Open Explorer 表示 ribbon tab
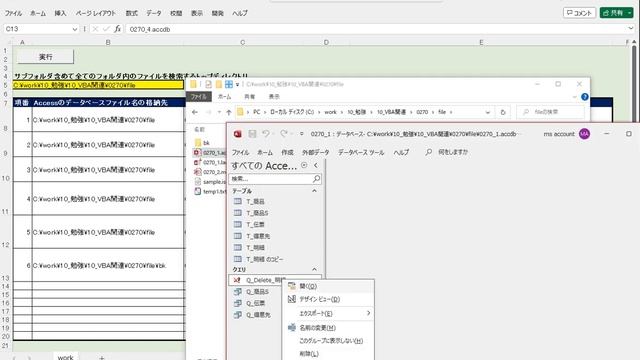The image size is (640, 360). click(x=274, y=97)
